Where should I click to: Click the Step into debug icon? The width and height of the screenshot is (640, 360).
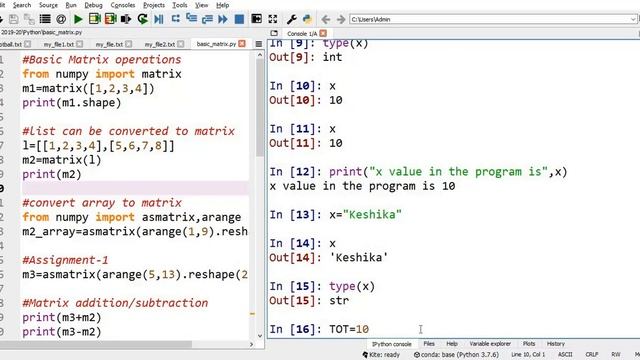191,18
